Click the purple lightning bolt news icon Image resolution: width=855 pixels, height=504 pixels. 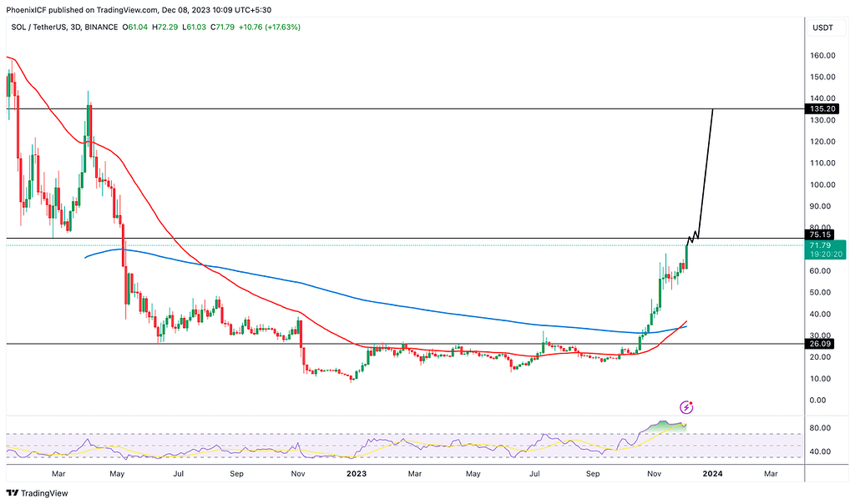[686, 407]
